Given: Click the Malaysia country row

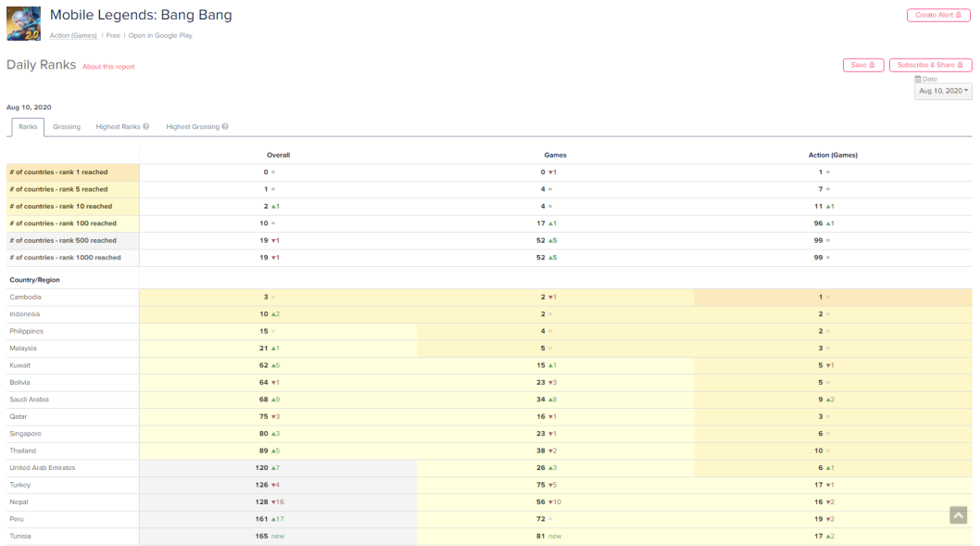Looking at the screenshot, I should tap(489, 349).
